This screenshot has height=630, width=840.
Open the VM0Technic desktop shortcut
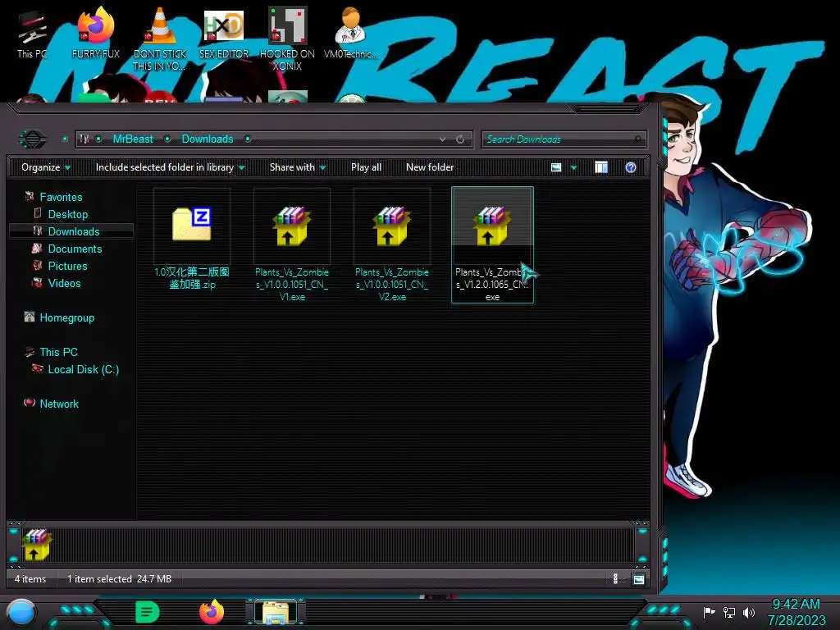pyautogui.click(x=351, y=33)
